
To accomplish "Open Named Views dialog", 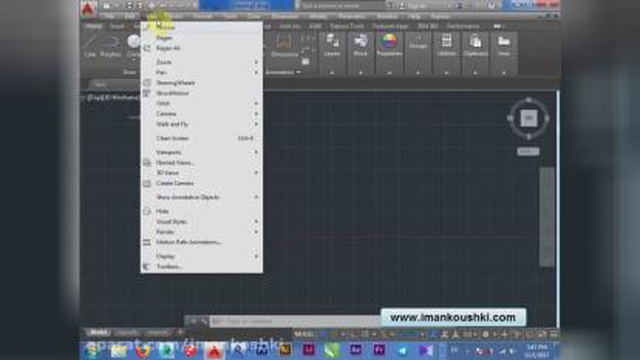I will [202, 162].
